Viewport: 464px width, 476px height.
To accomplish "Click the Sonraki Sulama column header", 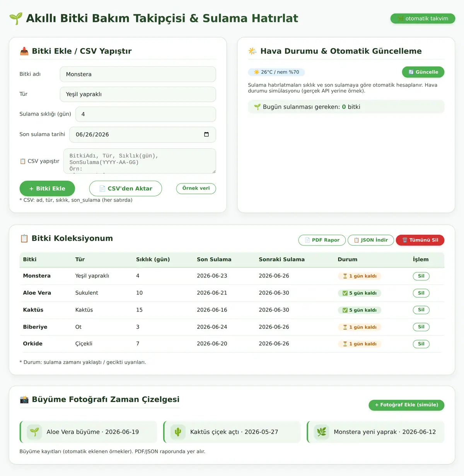I will click(282, 259).
